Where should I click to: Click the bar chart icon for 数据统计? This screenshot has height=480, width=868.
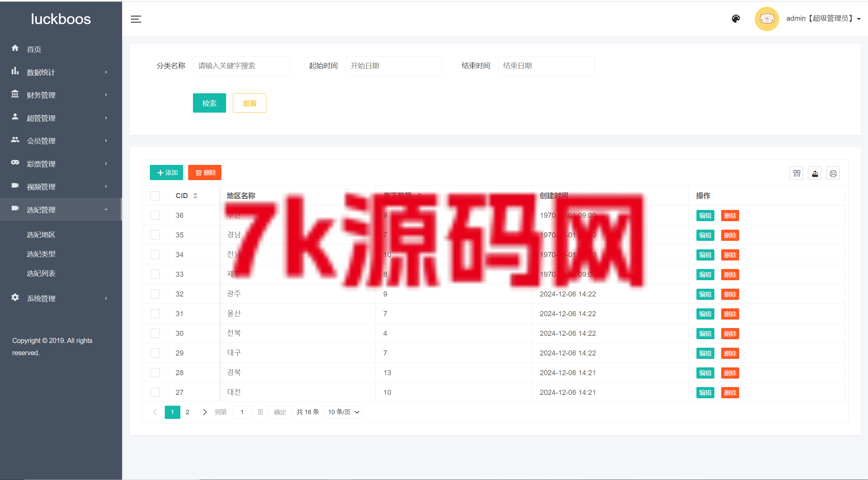click(15, 71)
